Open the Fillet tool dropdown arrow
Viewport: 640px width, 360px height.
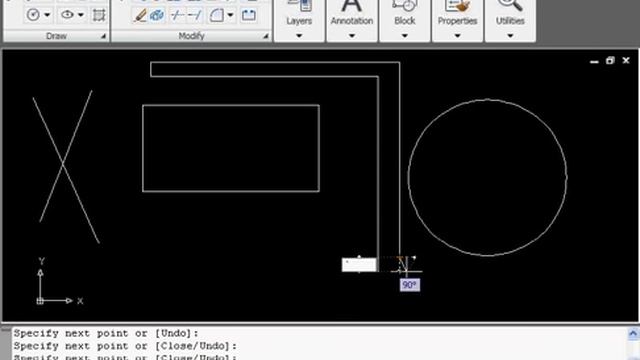(x=231, y=16)
